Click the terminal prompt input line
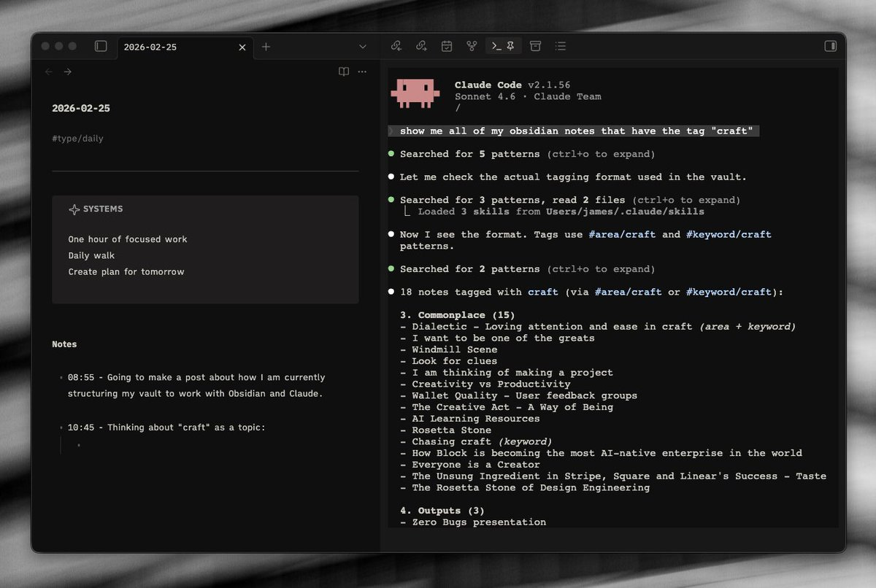 (575, 131)
